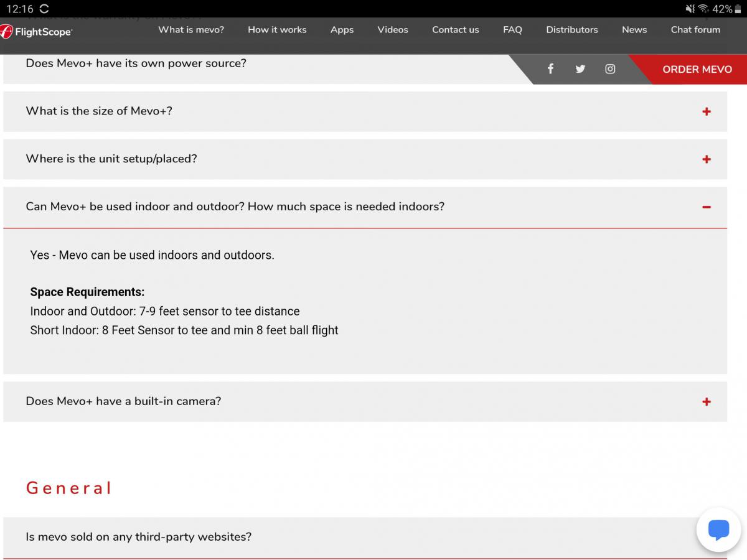Open 'Where is the unit setup/placed?' question
The image size is (747, 560).
pyautogui.click(x=365, y=159)
